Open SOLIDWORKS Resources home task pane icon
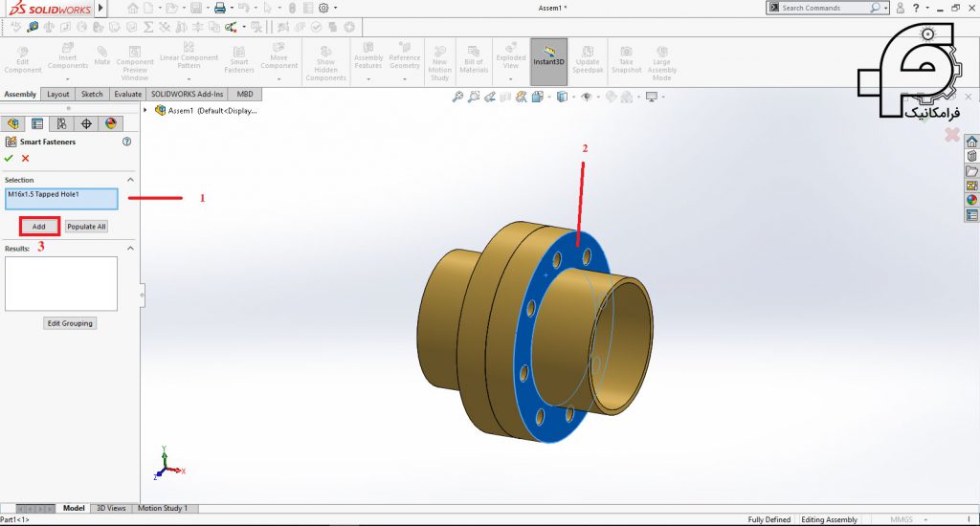Viewport: 980px width, 526px height. (972, 142)
